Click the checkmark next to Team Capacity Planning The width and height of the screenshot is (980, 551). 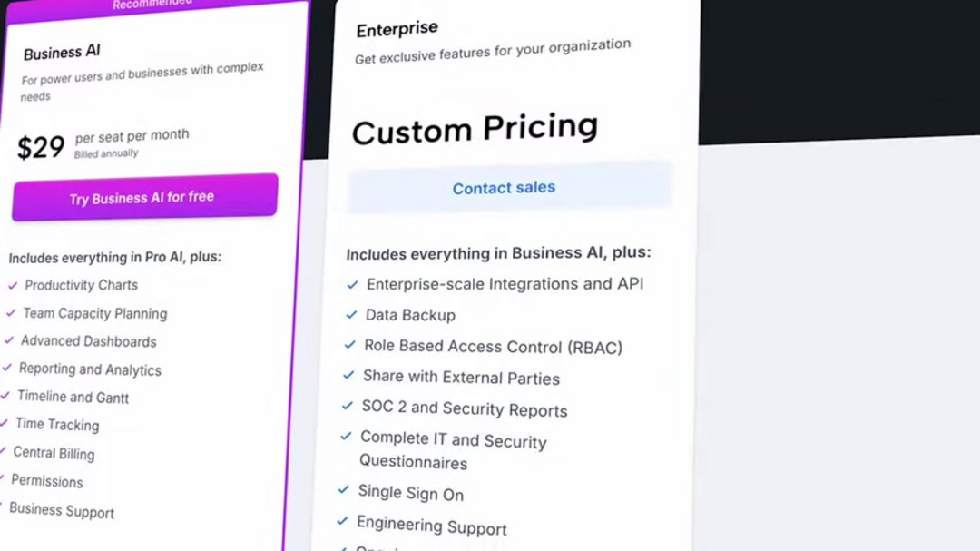[x=11, y=313]
